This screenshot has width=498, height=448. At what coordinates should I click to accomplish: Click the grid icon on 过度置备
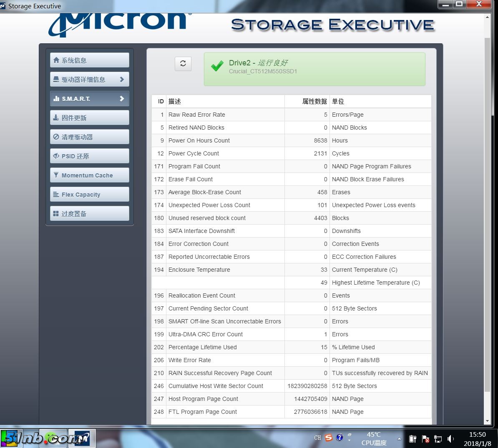point(56,214)
